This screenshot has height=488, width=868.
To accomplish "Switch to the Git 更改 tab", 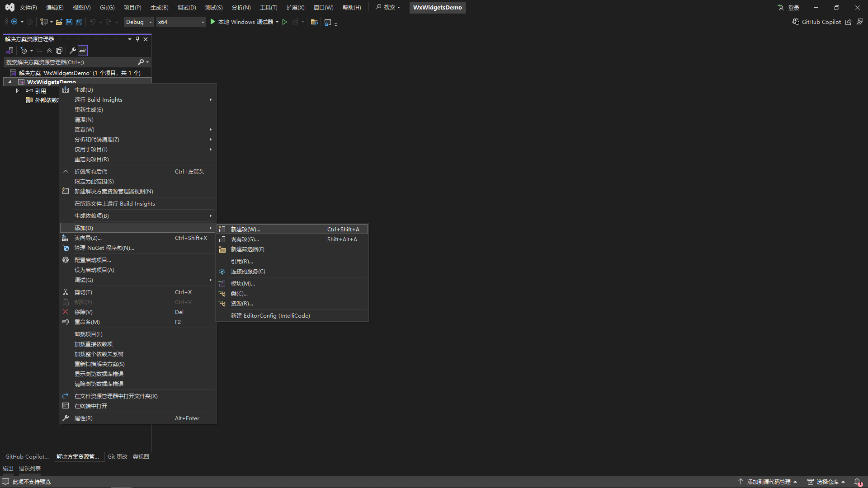I will (118, 457).
